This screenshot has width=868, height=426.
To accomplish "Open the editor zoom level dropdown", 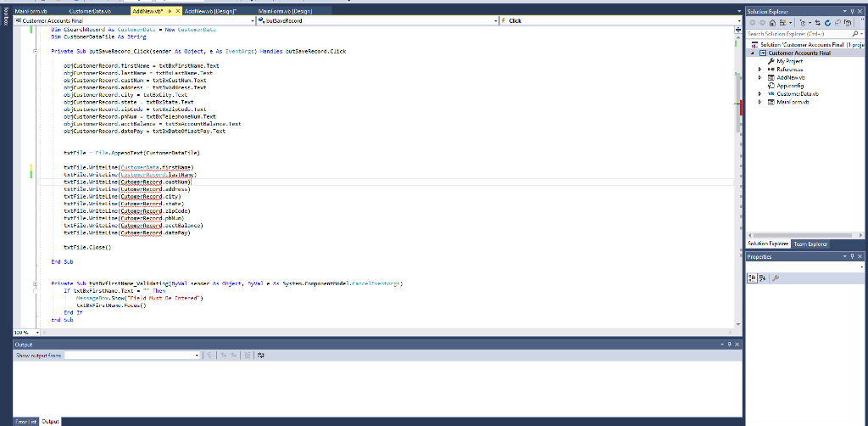I will pos(37,333).
